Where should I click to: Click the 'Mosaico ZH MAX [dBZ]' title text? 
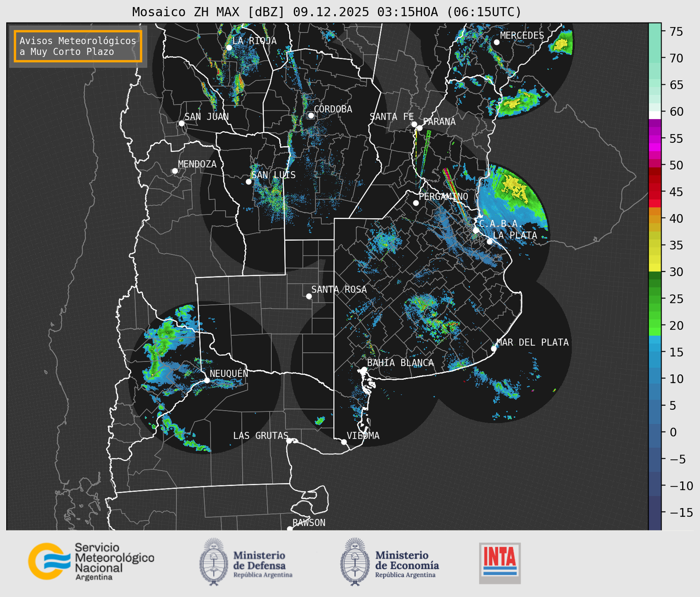click(209, 12)
